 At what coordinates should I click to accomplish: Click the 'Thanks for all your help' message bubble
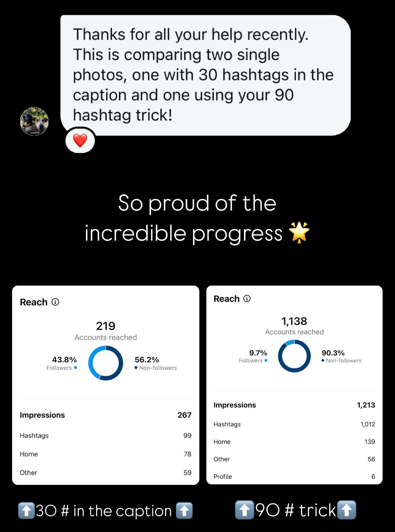pos(205,75)
